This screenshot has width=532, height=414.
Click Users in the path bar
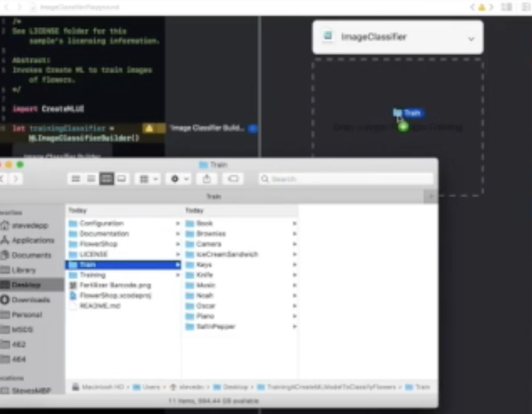pyautogui.click(x=146, y=387)
